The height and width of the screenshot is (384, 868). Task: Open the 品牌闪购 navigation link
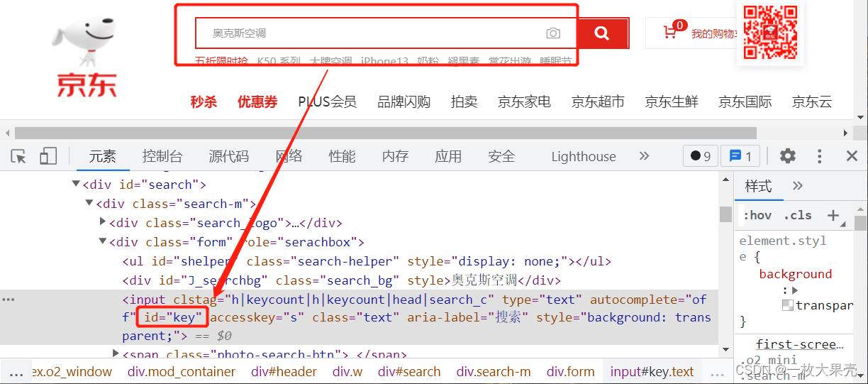pyautogui.click(x=404, y=102)
